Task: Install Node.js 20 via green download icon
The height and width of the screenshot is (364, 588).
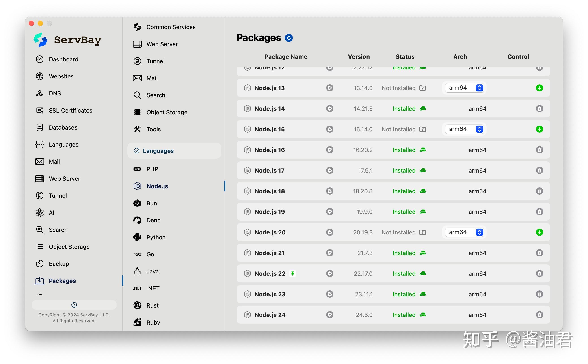Action: click(x=539, y=232)
